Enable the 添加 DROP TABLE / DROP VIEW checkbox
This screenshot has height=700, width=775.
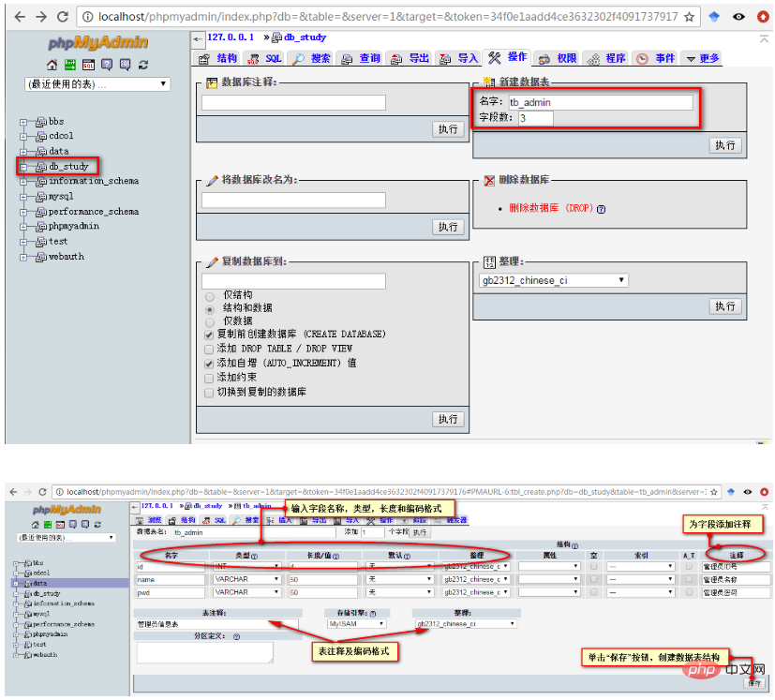click(209, 350)
